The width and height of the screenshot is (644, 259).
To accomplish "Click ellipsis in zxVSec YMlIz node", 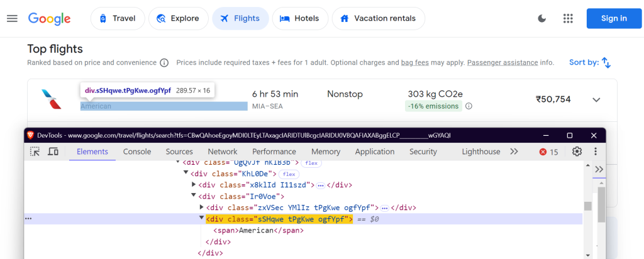I will 384,207.
